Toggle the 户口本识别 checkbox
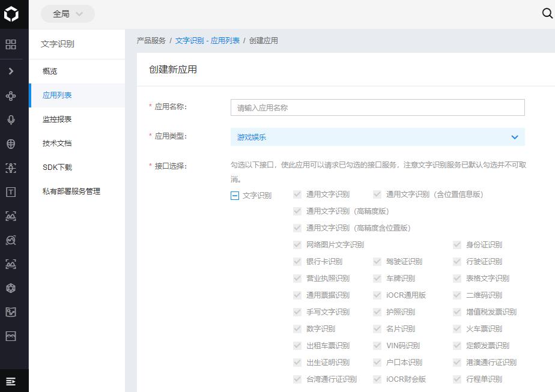555x392 pixels. (x=377, y=362)
